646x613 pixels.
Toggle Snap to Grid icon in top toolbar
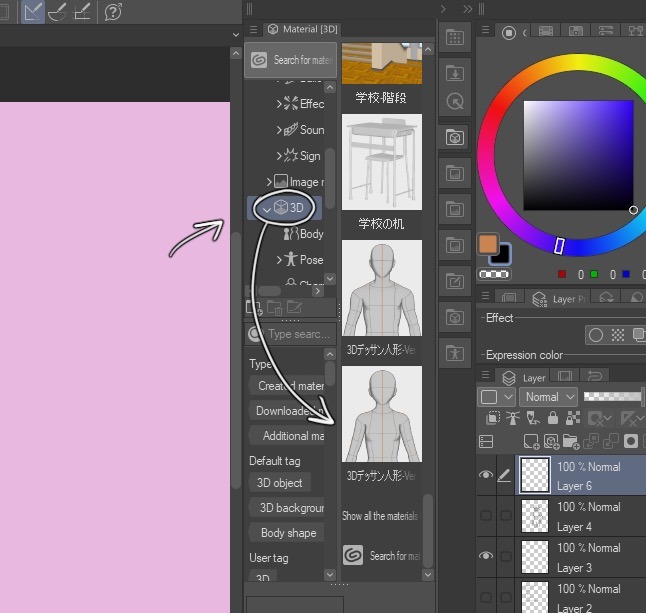coord(82,12)
